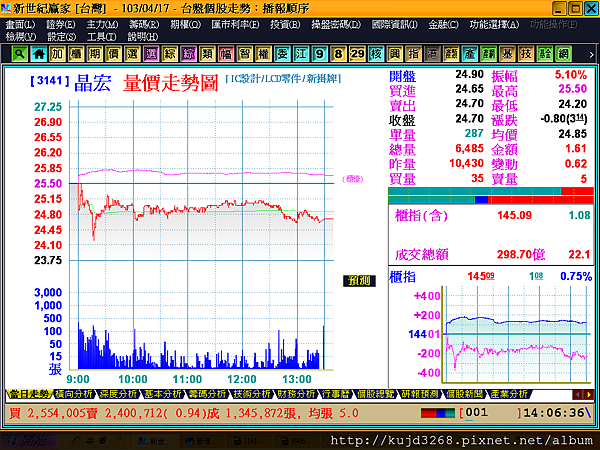Viewport: 600px width, 450px height.
Task: Click the 001 code input field
Action: click(x=492, y=412)
